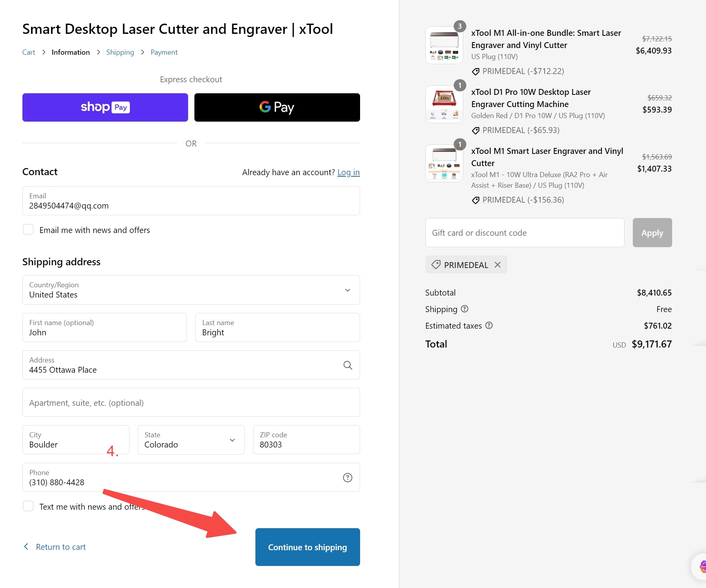Click the Express checkout label
The height and width of the screenshot is (588, 706).
click(x=191, y=80)
